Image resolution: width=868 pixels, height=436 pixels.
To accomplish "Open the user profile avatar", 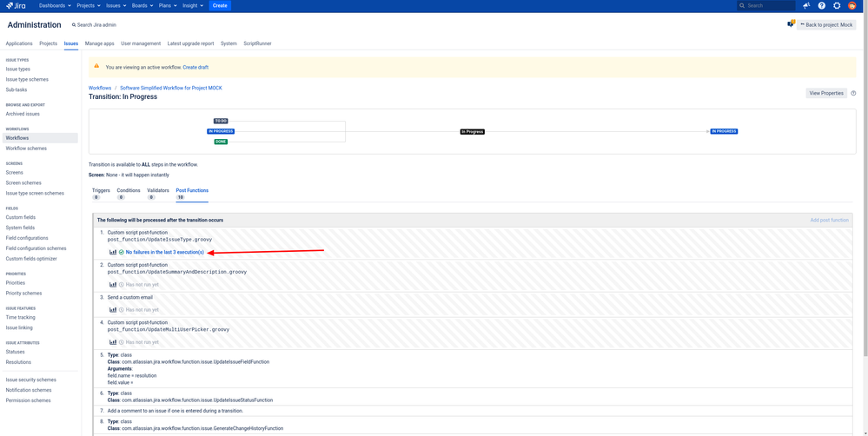I will [x=852, y=5].
